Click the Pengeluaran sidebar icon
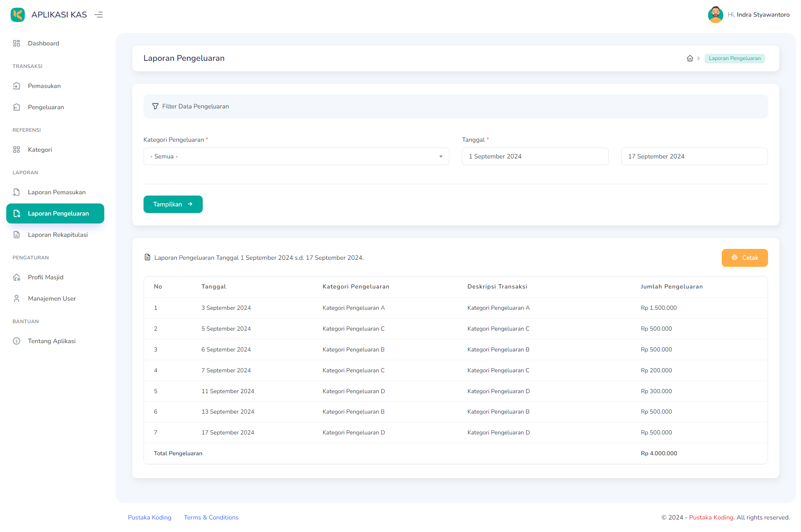The image size is (801, 532). 17,107
